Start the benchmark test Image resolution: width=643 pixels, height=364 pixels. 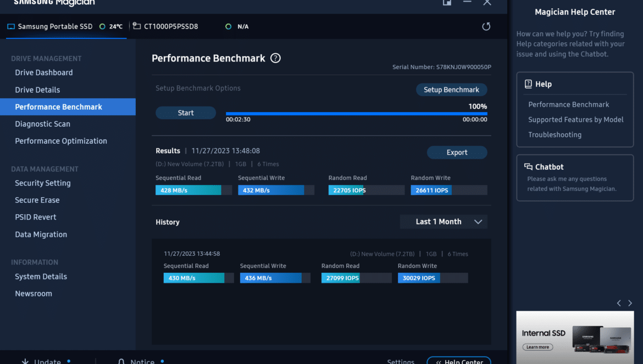(186, 113)
